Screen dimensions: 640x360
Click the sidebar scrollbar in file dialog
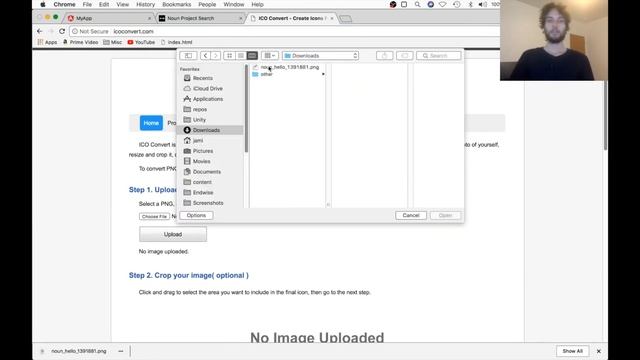246,109
